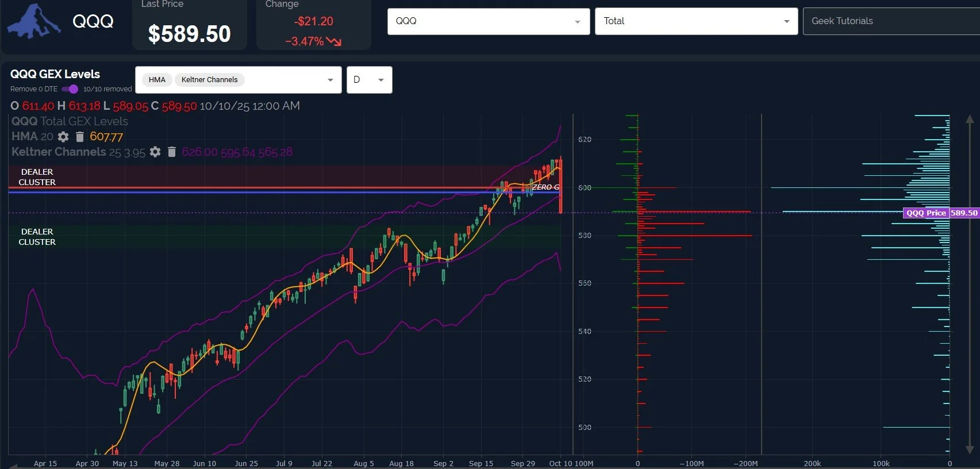Expand the indicators multi-select dropdown arrow
The image size is (980, 469).
click(x=330, y=80)
